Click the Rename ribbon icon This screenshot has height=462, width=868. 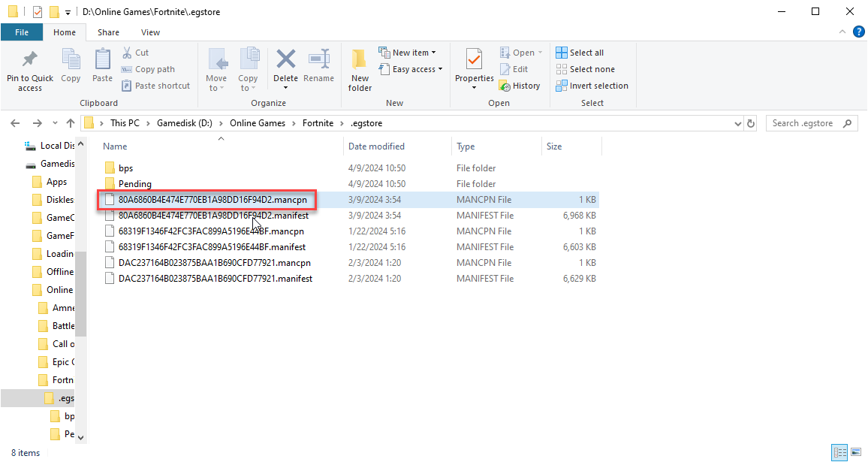tap(319, 60)
